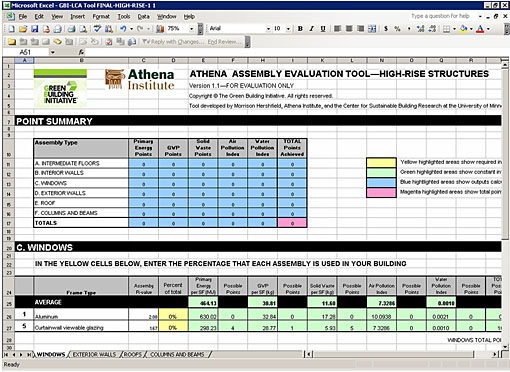Print the sheet via the printer icon
The height and width of the screenshot is (372, 510).
pos(71,29)
